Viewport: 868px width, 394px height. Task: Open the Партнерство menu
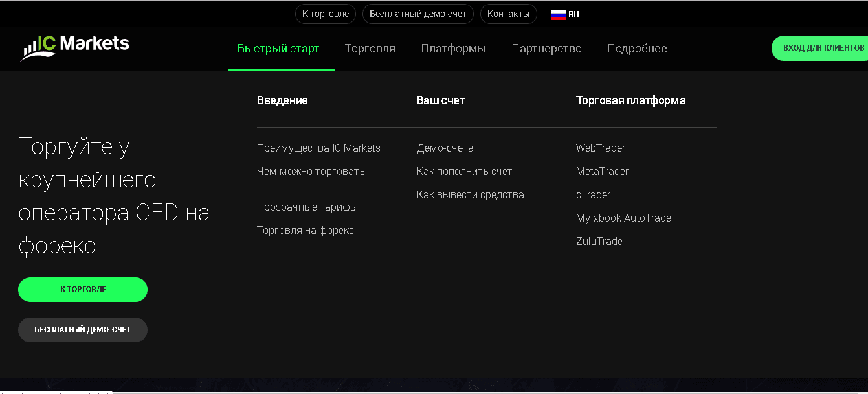pos(546,48)
